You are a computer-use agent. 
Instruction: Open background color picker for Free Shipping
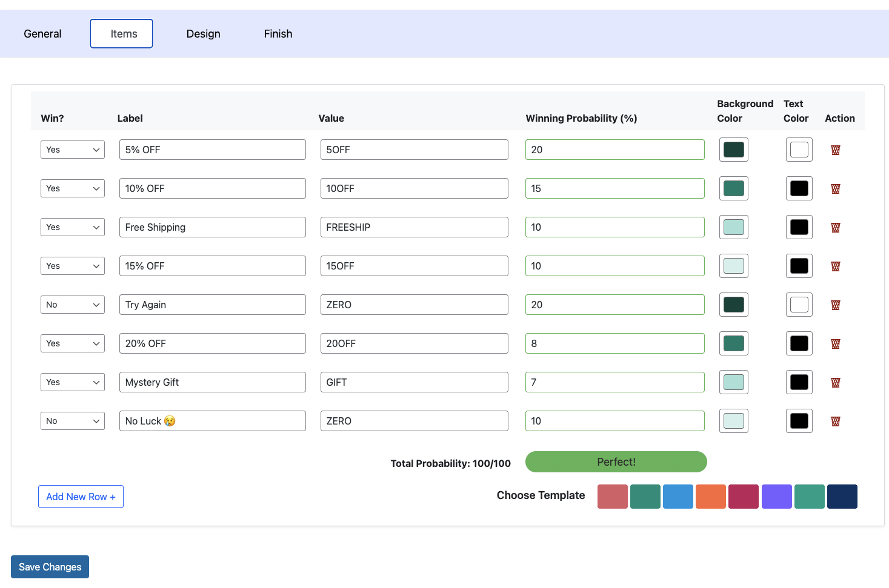[733, 227]
